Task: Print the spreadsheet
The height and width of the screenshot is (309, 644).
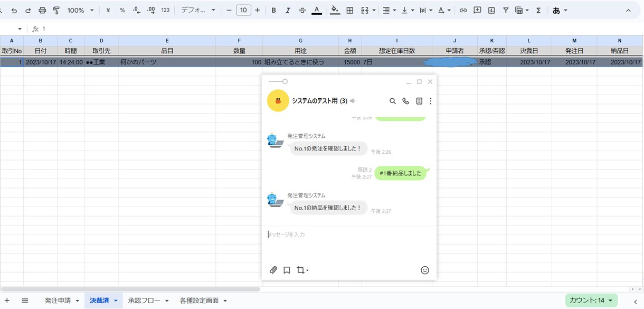Action: coord(42,10)
